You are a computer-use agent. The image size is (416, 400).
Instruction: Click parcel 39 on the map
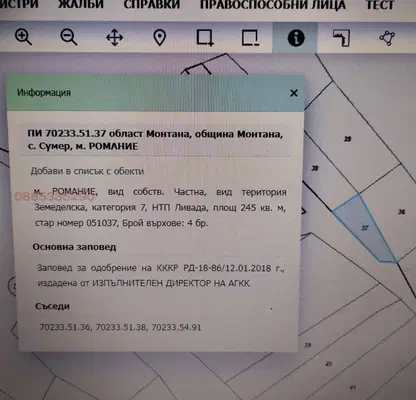(347, 139)
